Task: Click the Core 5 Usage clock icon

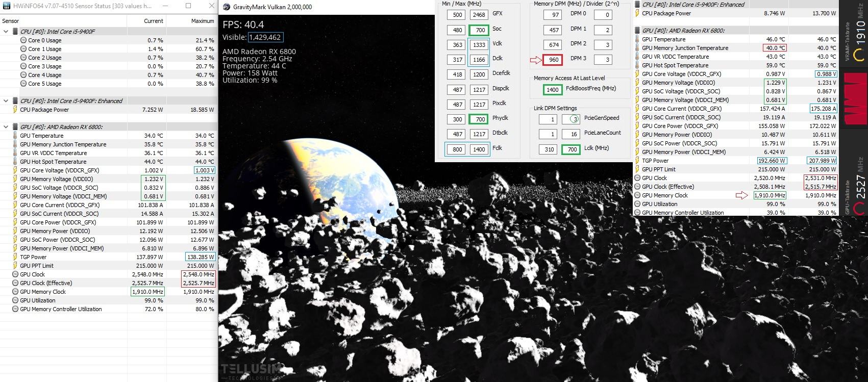Action: (23, 84)
